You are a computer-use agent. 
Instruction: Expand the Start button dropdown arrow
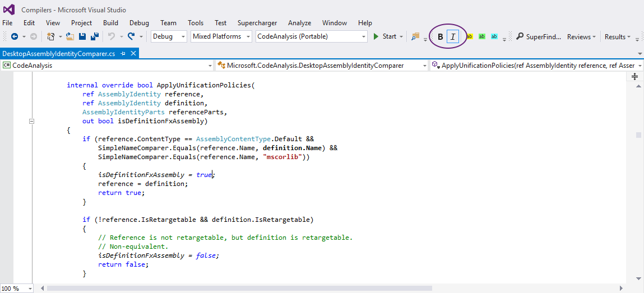pos(401,36)
